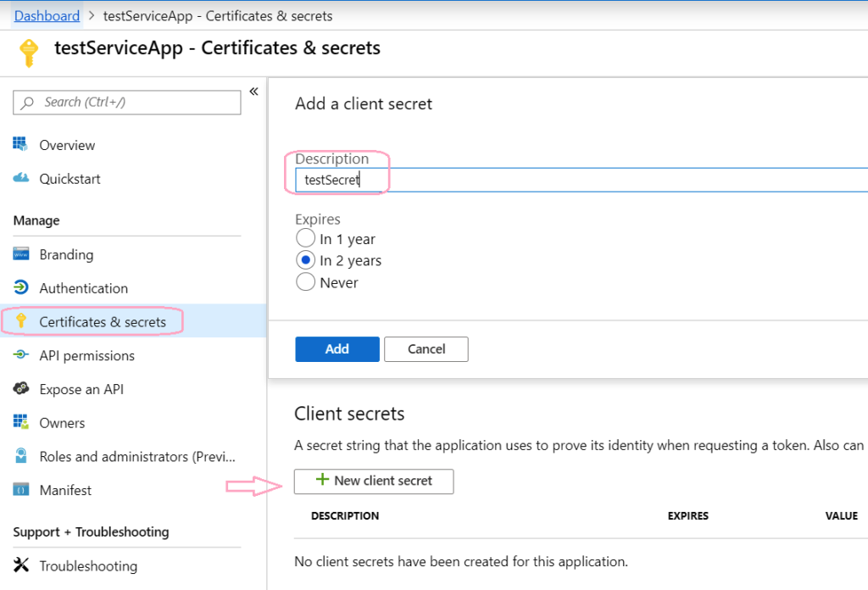Click the green plus icon of New client secret
Screen dimensions: 868x590
[322, 479]
